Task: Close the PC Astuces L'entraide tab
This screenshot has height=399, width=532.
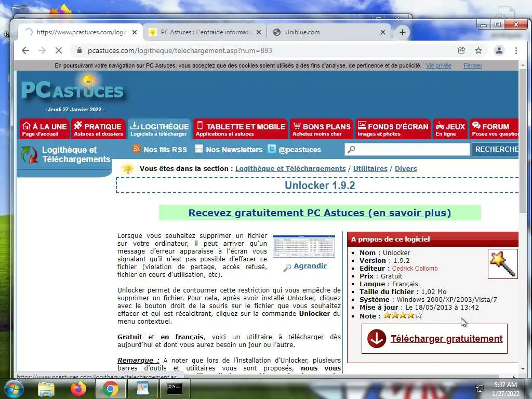Action: click(x=259, y=32)
